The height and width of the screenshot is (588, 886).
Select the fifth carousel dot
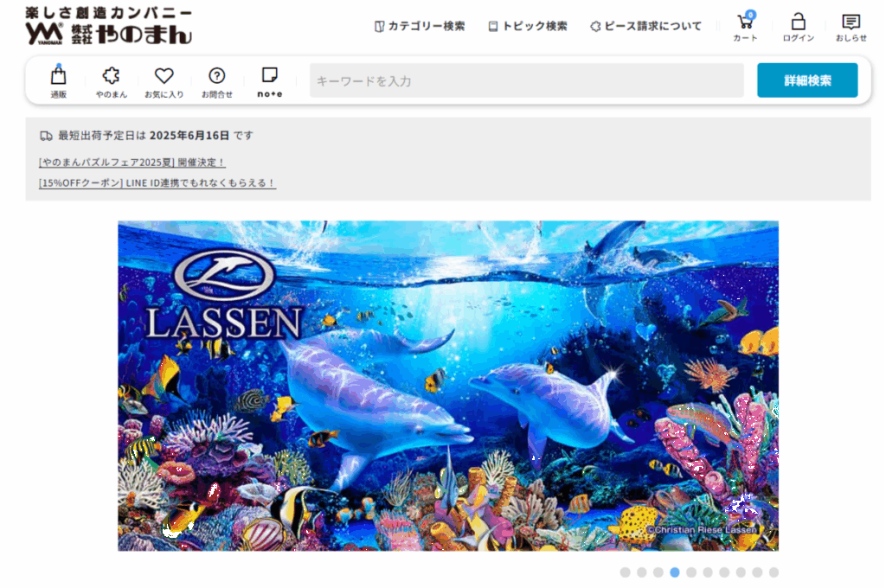click(691, 572)
